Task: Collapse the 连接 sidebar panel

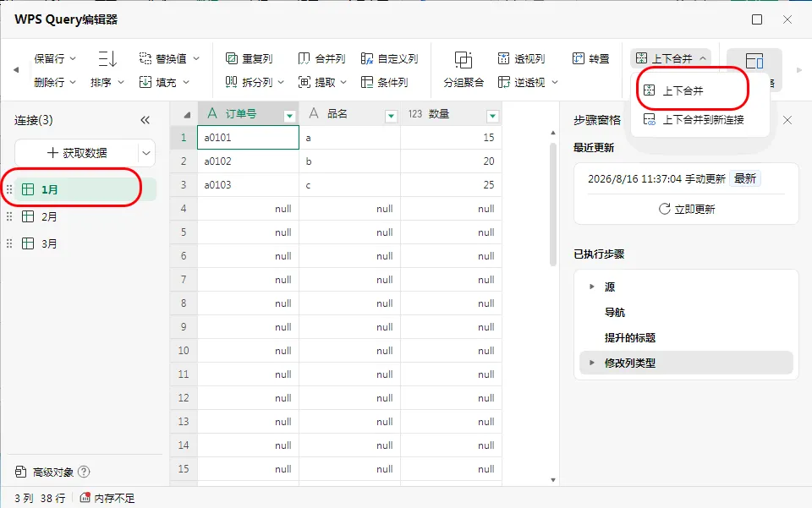Action: point(145,120)
